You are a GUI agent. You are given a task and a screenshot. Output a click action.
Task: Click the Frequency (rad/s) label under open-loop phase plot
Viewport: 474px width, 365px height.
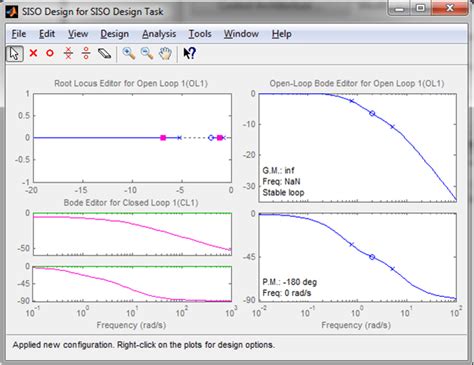point(356,325)
